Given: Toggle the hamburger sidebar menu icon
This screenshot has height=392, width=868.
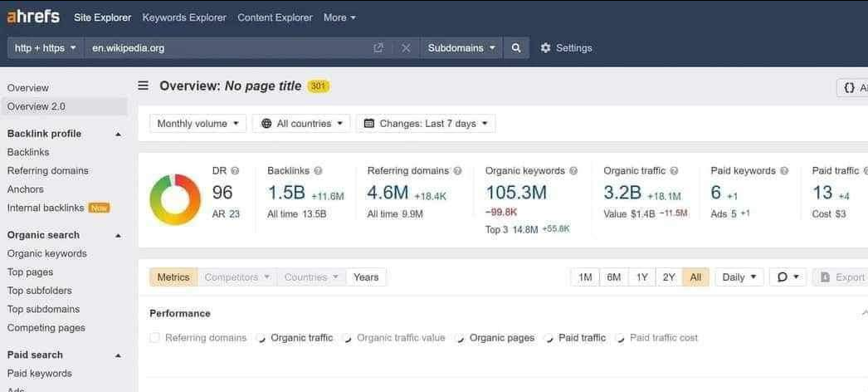Looking at the screenshot, I should (x=144, y=86).
